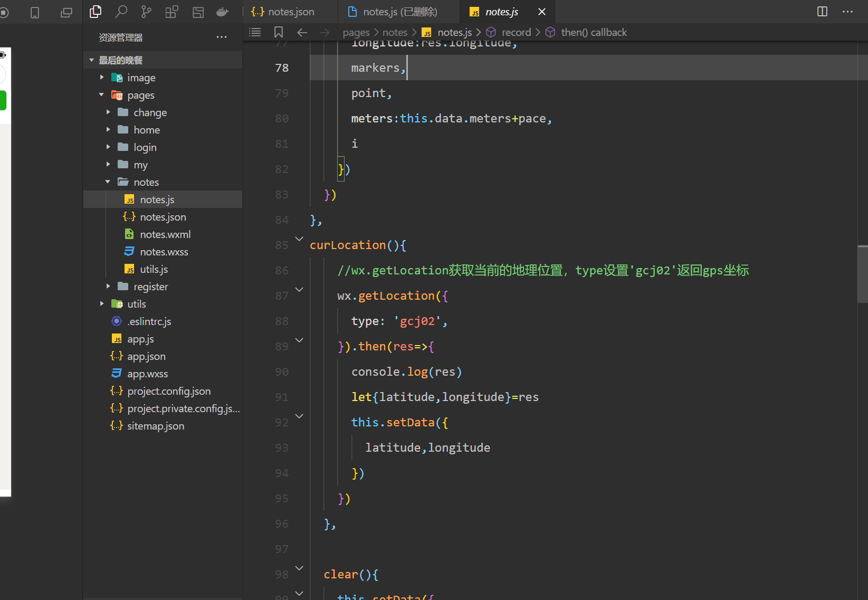Open the Extensions blocks icon

172,12
